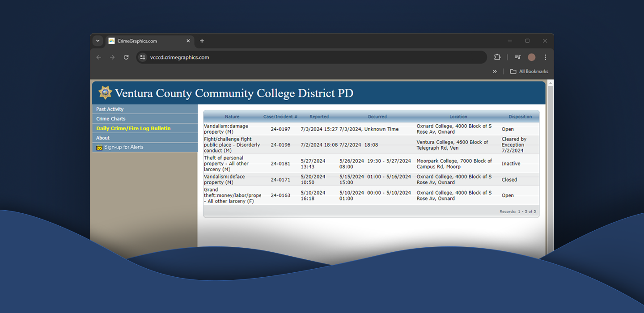Viewport: 644px width, 313px height.
Task: Close the CrimeGraphics.com tab
Action: pos(188,41)
